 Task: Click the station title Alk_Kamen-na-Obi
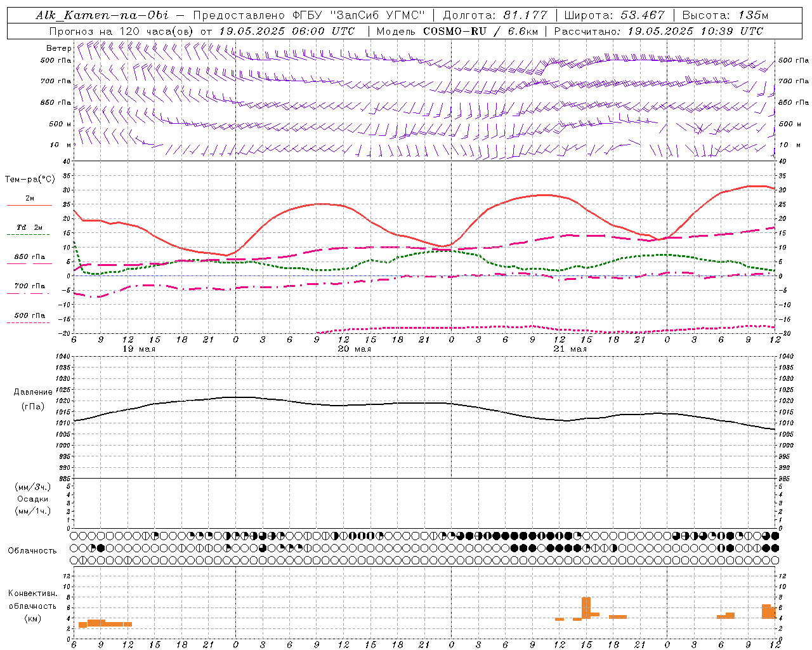[x=102, y=15]
